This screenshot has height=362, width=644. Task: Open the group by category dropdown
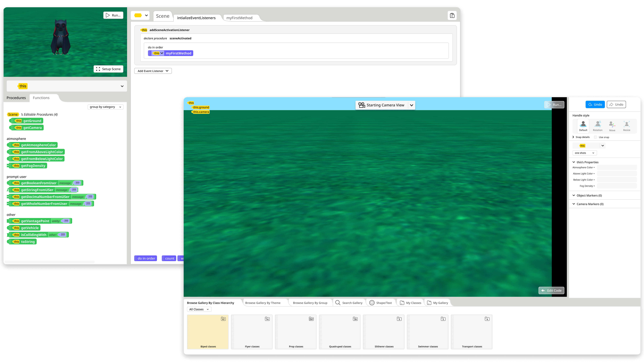[x=105, y=107]
